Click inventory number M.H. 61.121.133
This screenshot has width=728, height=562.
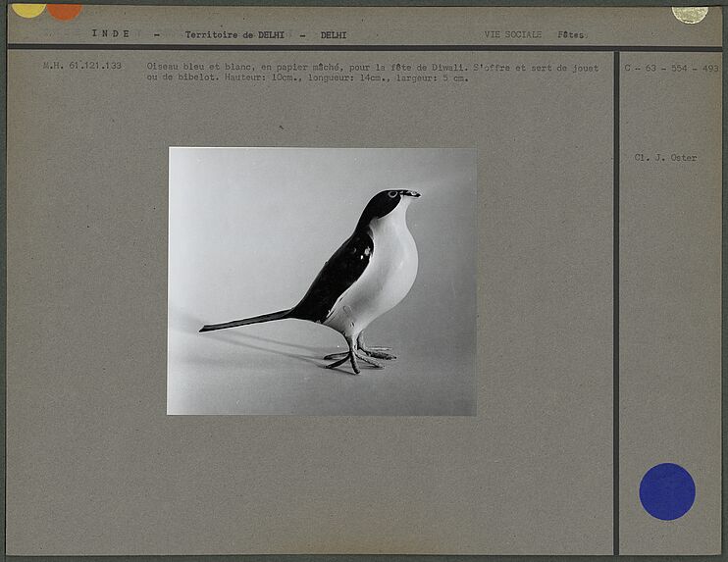click(x=82, y=66)
